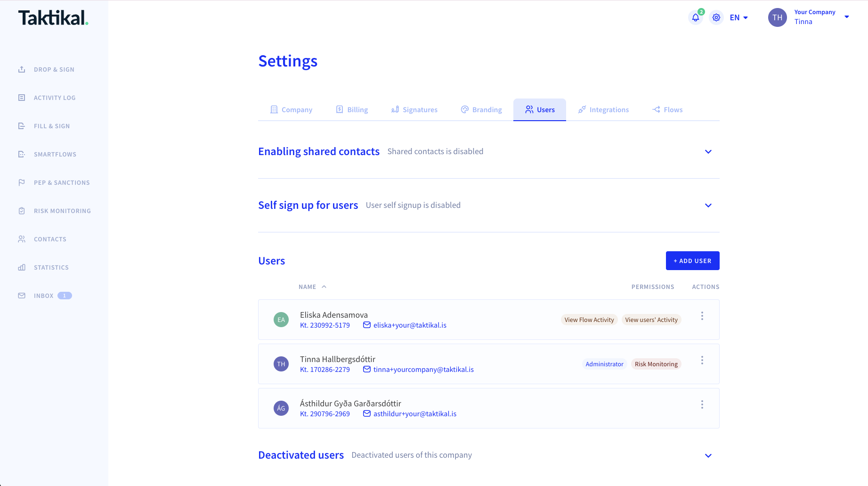Screen dimensions: 868x486
Task: Click the TH avatar in users list
Action: tap(281, 364)
